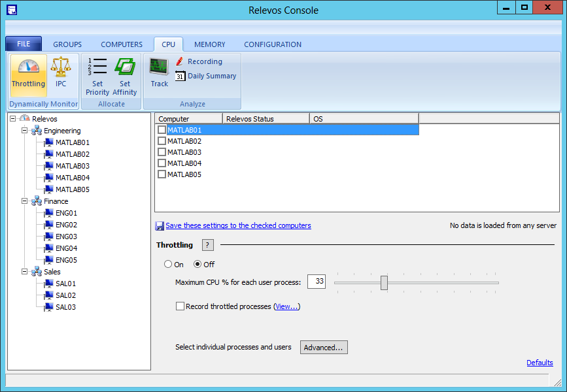
Task: Click the Finance group network icon
Action: pyautogui.click(x=37, y=201)
